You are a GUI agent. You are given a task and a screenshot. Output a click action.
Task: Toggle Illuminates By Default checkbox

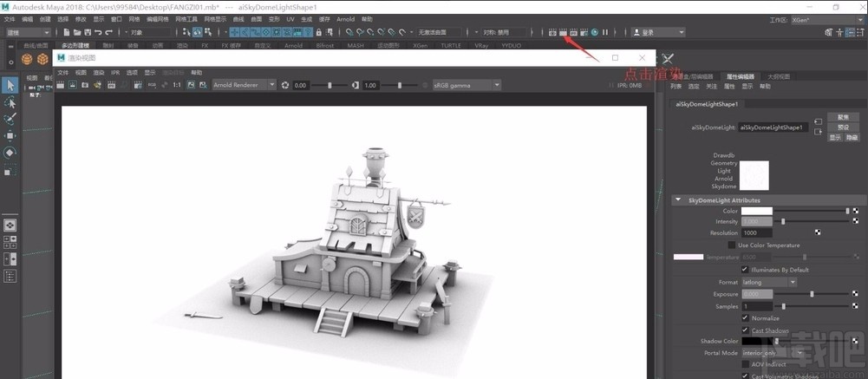coord(745,270)
